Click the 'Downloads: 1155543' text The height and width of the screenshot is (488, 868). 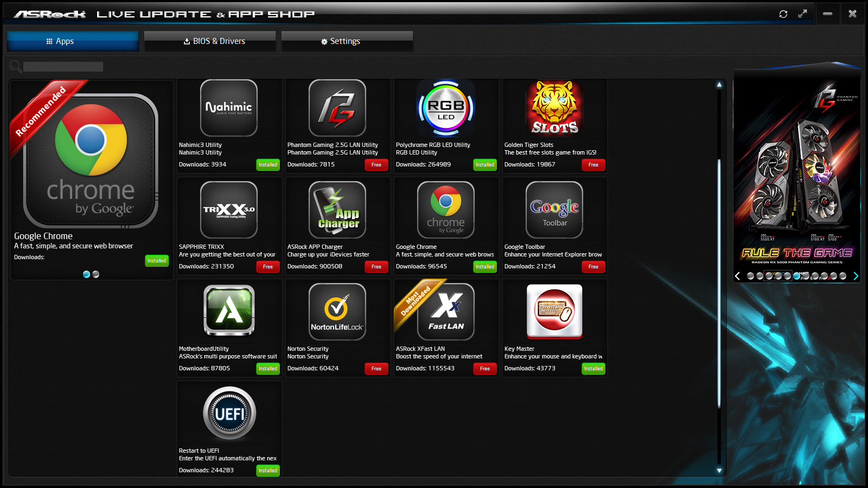pos(425,369)
